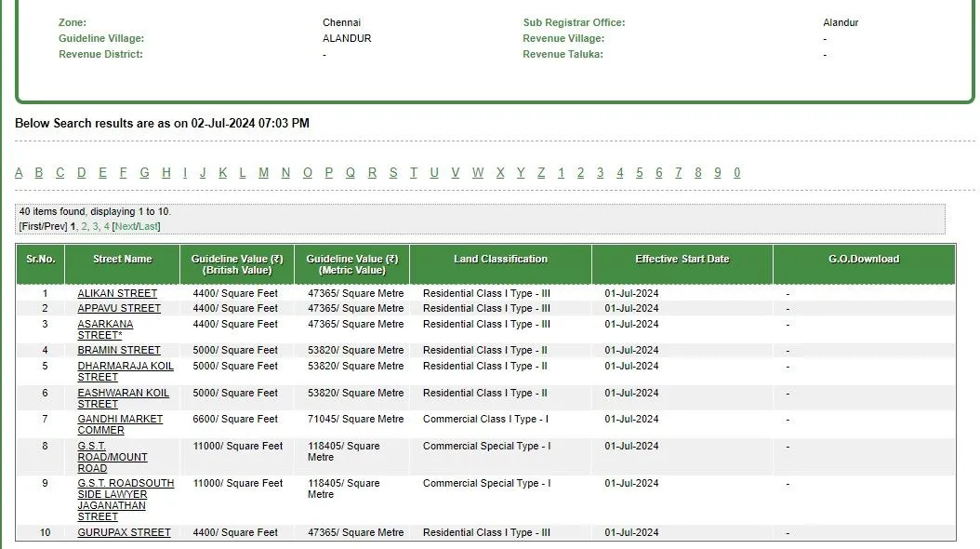Screen dimensions: 980x549
Task: View BRAMIN STREET guideline details
Action: (119, 350)
